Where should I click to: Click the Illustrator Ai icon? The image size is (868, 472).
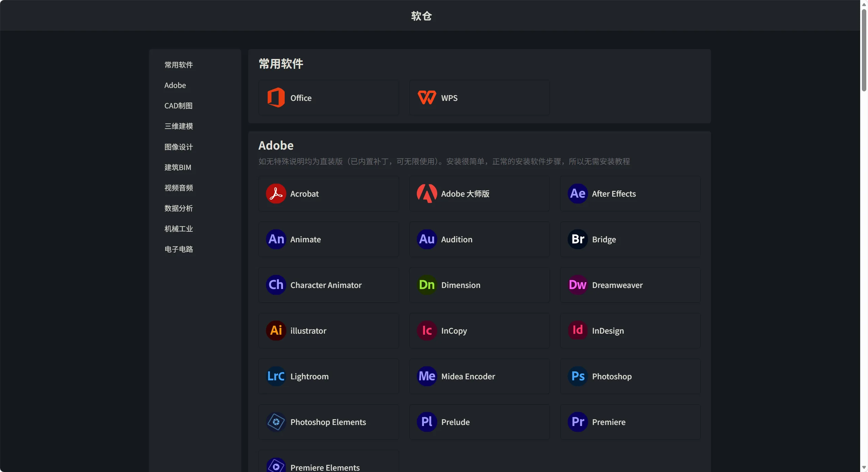[x=276, y=331]
